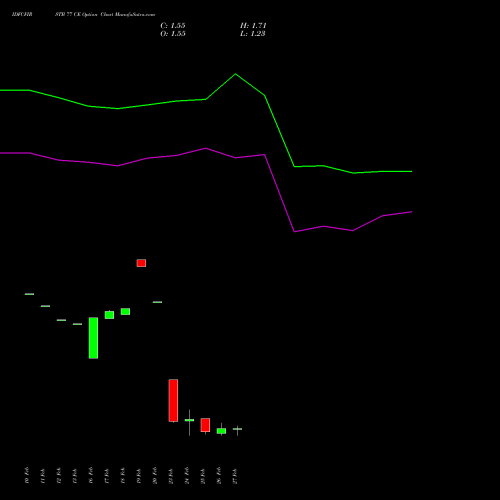Select the red candle on 25 Feb
This screenshot has width=500, height=500.
coord(205,425)
